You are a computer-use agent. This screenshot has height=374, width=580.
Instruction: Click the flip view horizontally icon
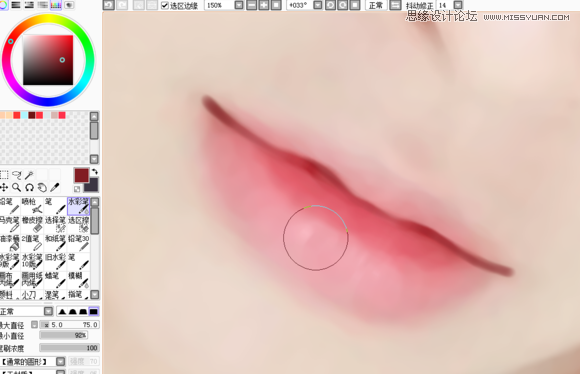point(395,5)
